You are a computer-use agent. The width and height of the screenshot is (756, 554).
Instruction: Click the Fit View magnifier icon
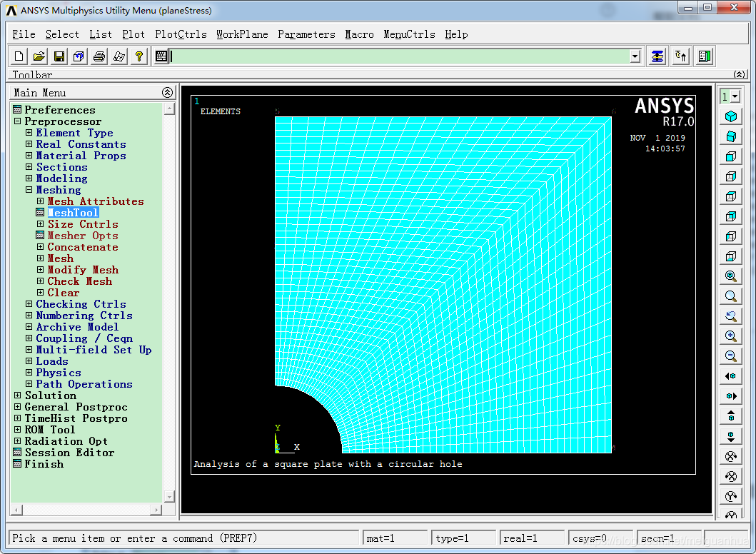tap(730, 276)
